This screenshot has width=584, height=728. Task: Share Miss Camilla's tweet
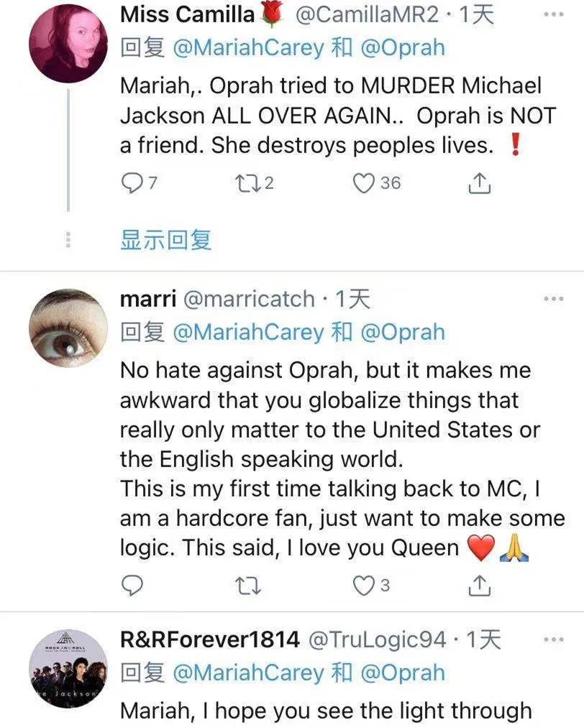(x=479, y=183)
